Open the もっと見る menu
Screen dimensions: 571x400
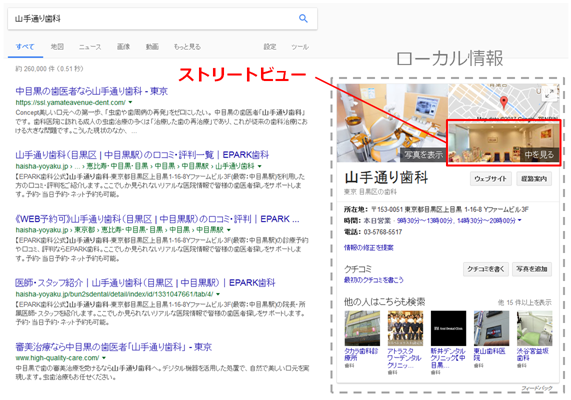pyautogui.click(x=187, y=47)
